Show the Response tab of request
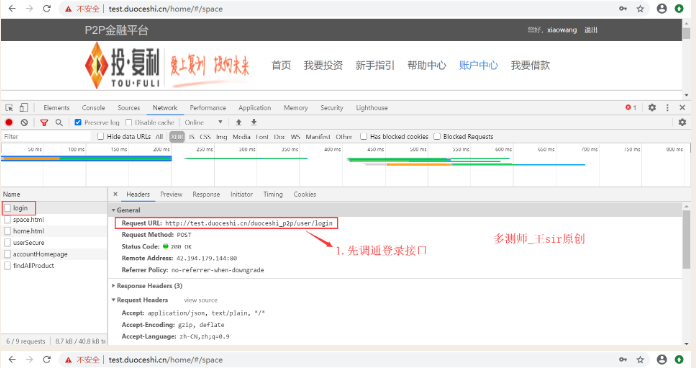Screen dimensions: 696x368 [206, 194]
